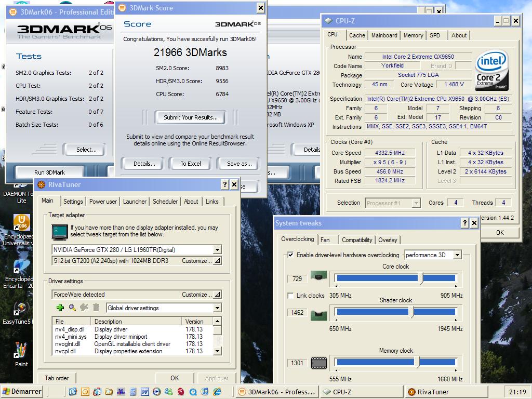Expand the Customize arrow next to ForceWare detected

click(217, 294)
